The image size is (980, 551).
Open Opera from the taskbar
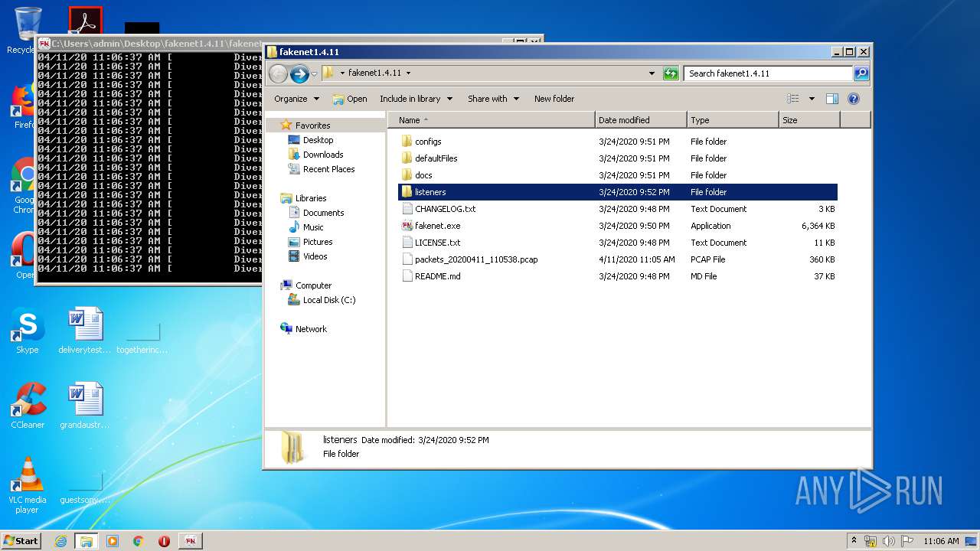click(164, 541)
